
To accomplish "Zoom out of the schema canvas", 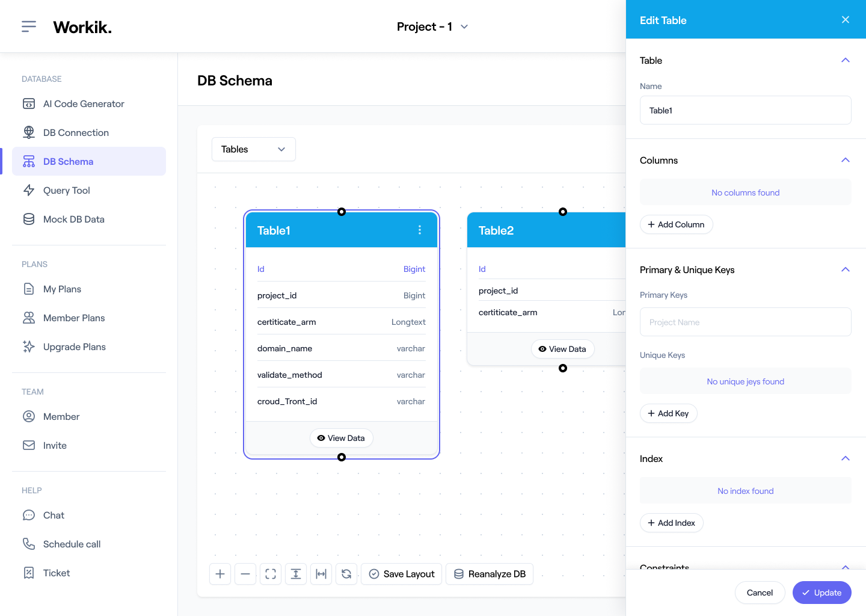I will click(x=245, y=573).
